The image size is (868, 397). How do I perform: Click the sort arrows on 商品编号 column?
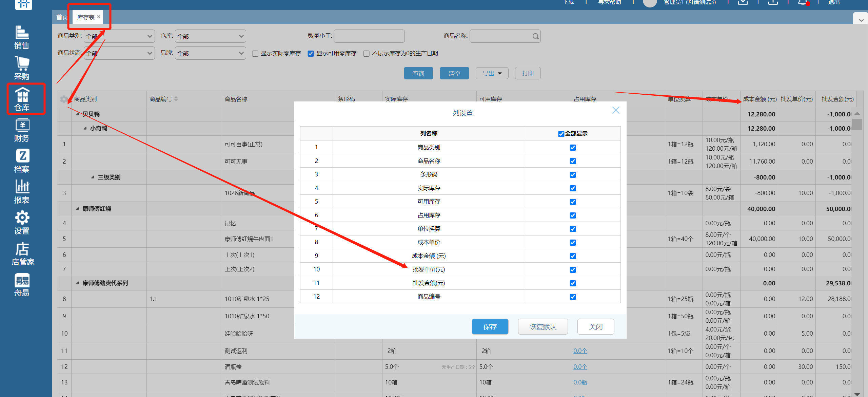pyautogui.click(x=176, y=99)
